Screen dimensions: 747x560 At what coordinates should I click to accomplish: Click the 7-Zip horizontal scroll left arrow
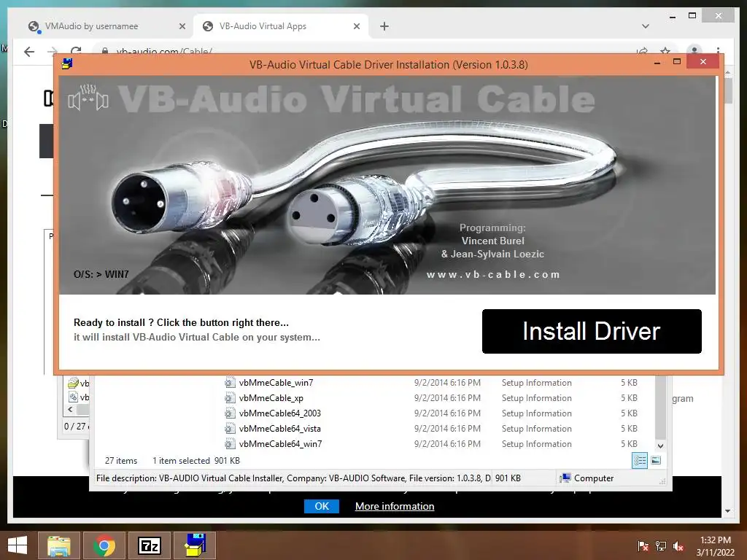[71, 409]
